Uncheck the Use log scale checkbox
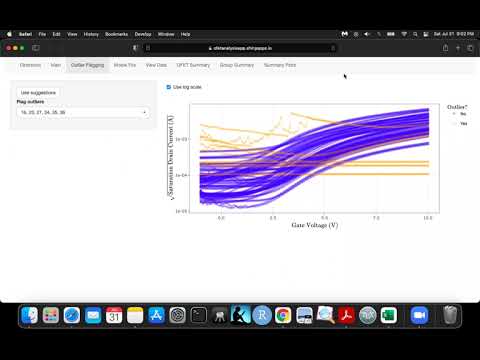Screen dimensions: 480x360 [169, 87]
